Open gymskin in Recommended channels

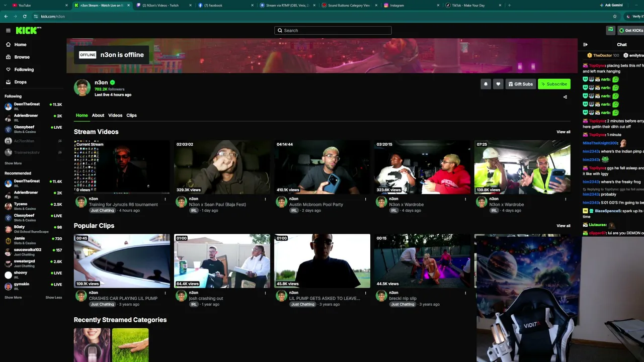pos(33,286)
